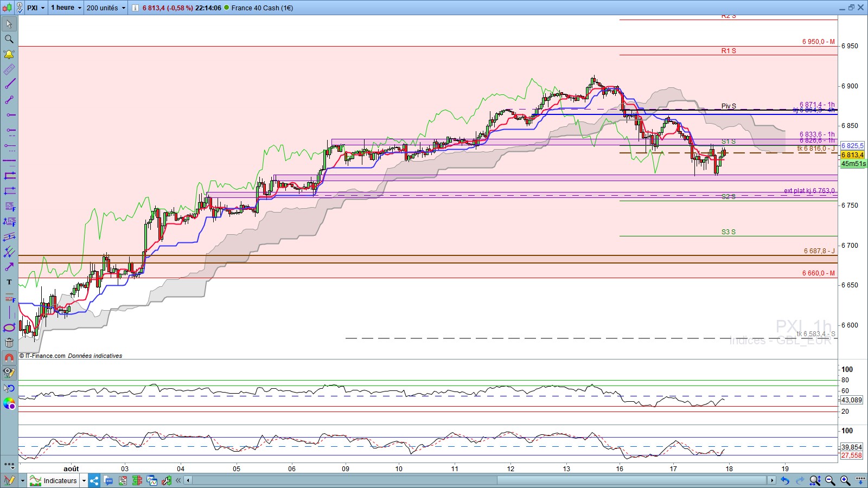868x488 pixels.
Task: Click the 6 950,0 - M level label
Action: tap(819, 42)
